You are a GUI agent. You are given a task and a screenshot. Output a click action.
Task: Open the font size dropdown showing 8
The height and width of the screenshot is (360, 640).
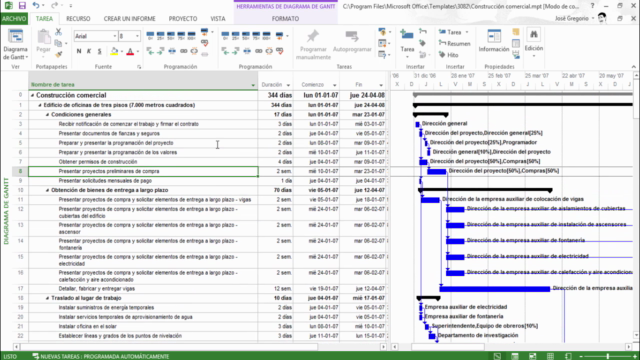click(x=137, y=36)
